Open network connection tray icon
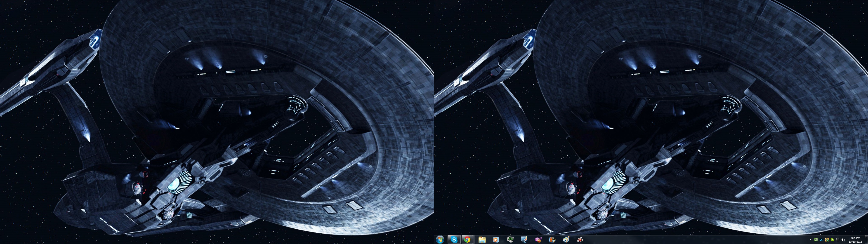The width and height of the screenshot is (868, 244). coord(838,240)
